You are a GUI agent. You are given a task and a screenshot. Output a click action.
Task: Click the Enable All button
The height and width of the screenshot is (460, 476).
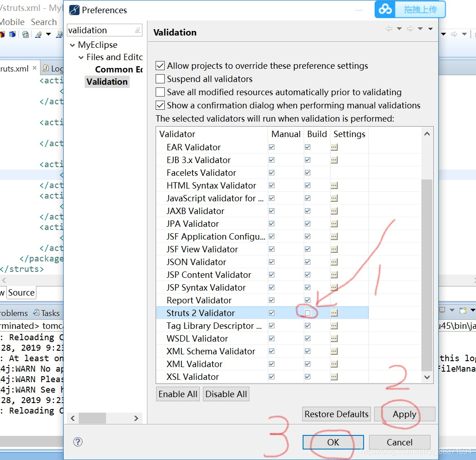178,394
